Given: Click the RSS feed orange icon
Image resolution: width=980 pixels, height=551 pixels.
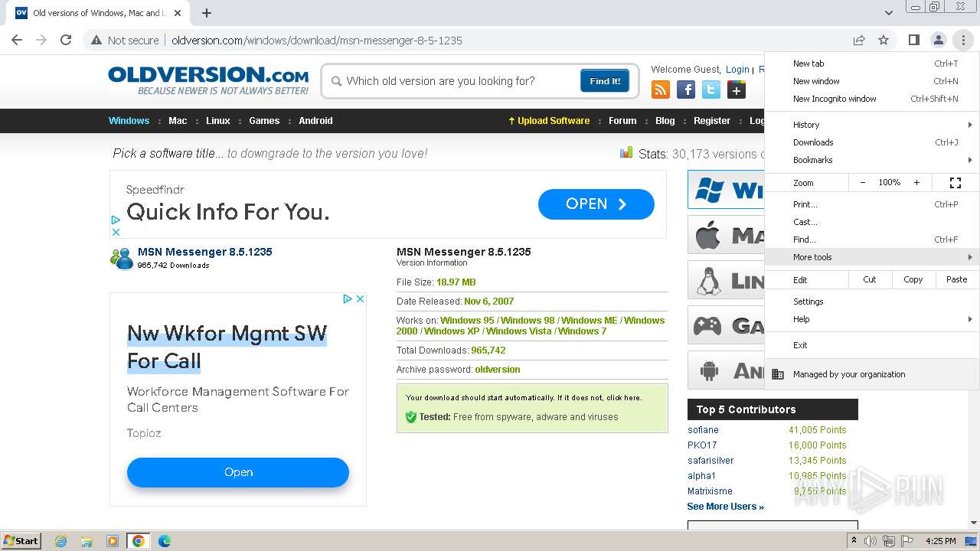Looking at the screenshot, I should pyautogui.click(x=661, y=90).
